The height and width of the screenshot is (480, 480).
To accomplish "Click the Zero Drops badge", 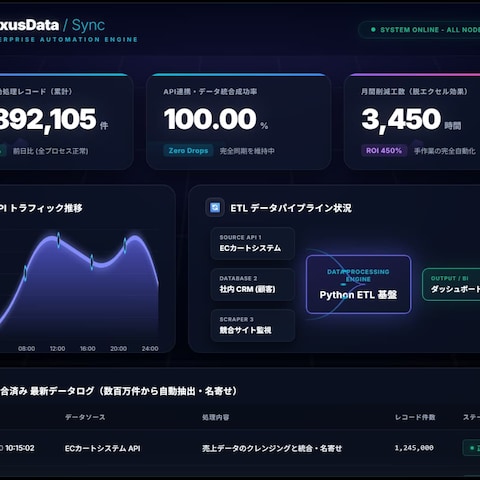I will (x=188, y=151).
